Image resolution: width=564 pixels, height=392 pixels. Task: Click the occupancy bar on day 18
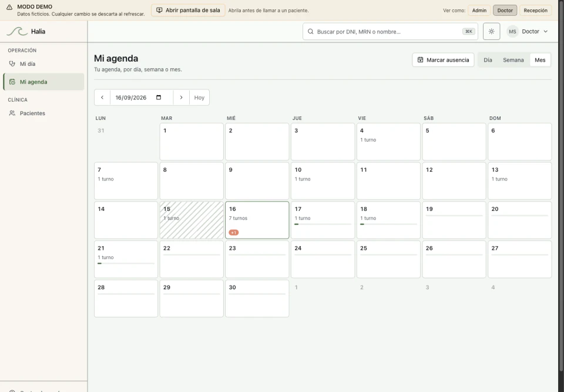[x=388, y=225]
